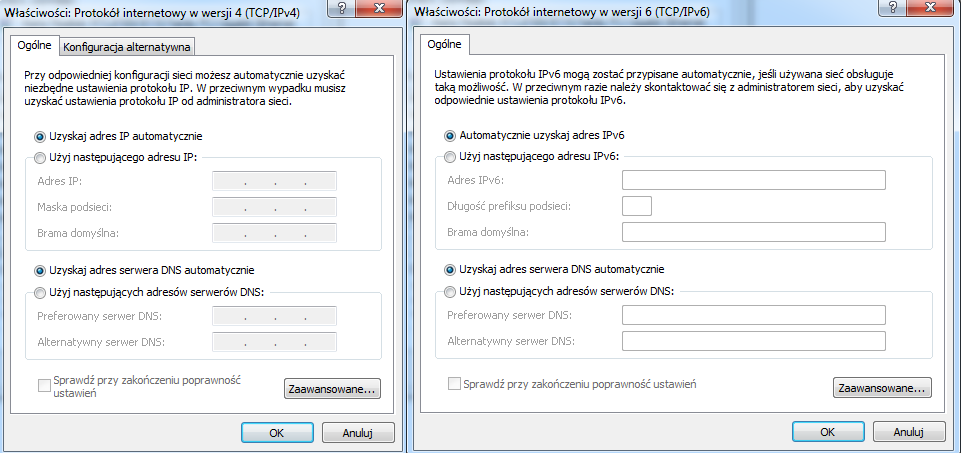The image size is (961, 453).
Task: Click 'Zaawansowane...' button in IPv6 dialog
Action: point(882,388)
